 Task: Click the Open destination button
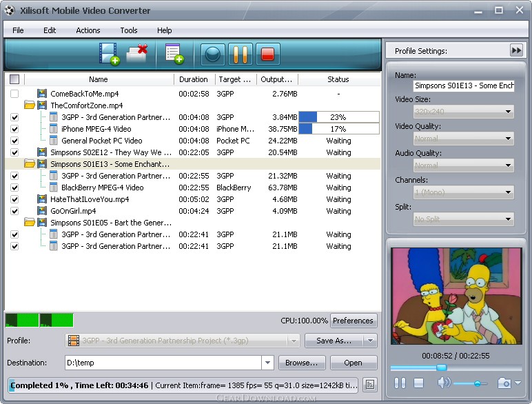pyautogui.click(x=354, y=363)
